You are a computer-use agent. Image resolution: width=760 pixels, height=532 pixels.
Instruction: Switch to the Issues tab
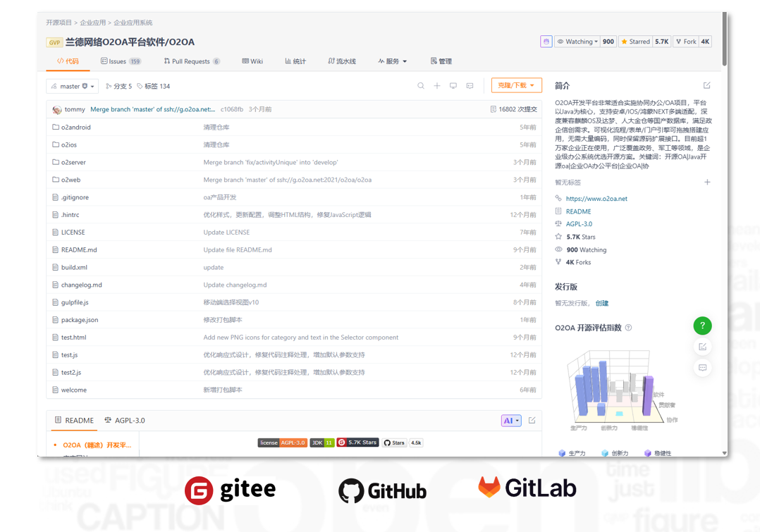pos(121,61)
